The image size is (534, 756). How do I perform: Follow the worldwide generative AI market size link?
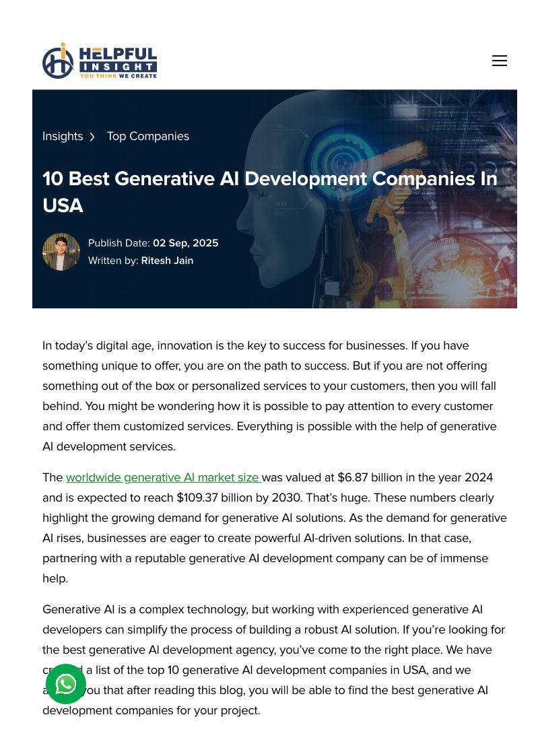[163, 477]
